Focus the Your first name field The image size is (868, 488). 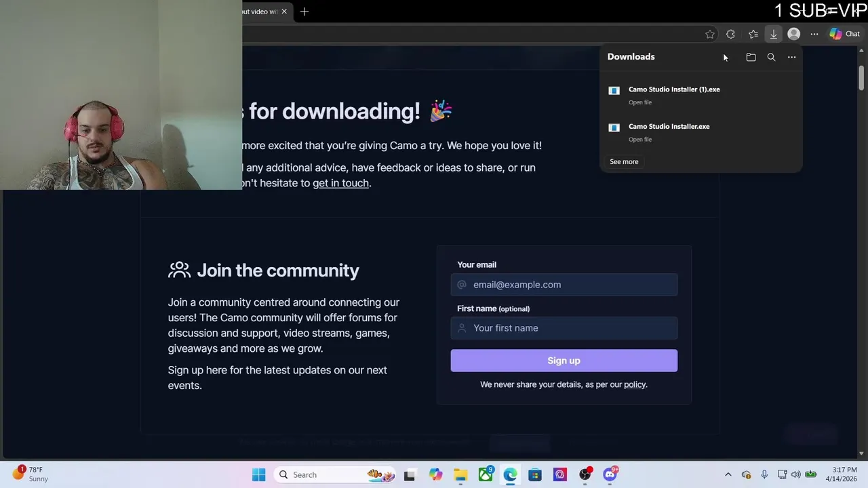(564, 328)
